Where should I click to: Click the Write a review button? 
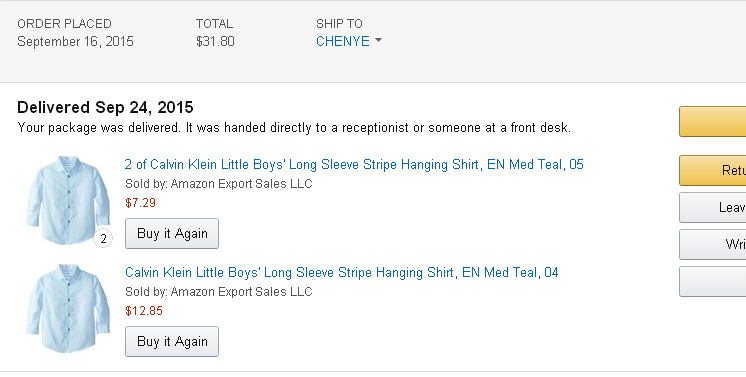[712, 245]
